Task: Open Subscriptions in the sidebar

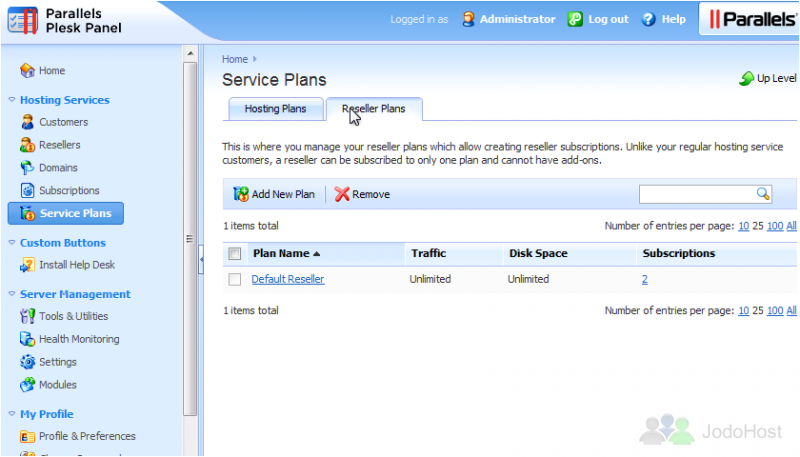Action: coord(69,190)
